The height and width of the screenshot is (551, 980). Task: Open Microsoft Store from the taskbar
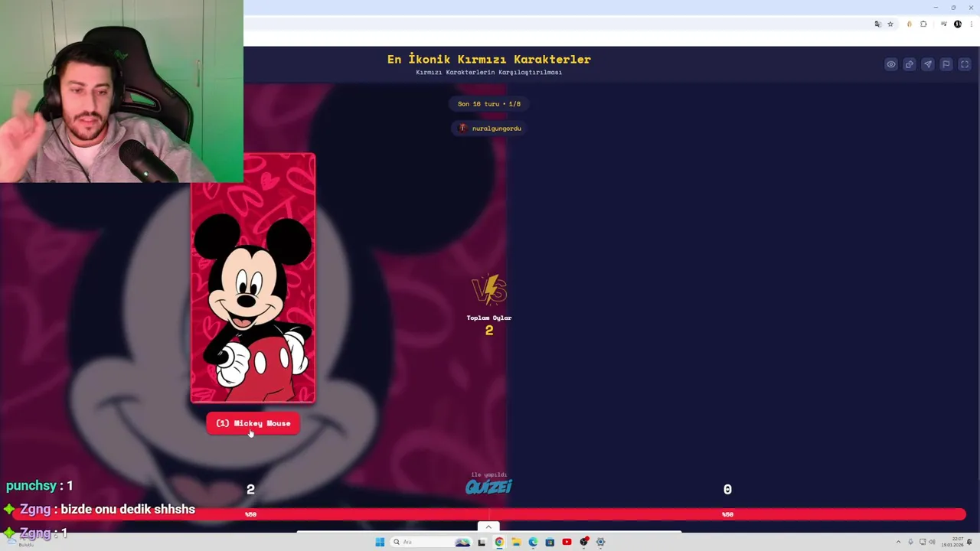point(550,542)
